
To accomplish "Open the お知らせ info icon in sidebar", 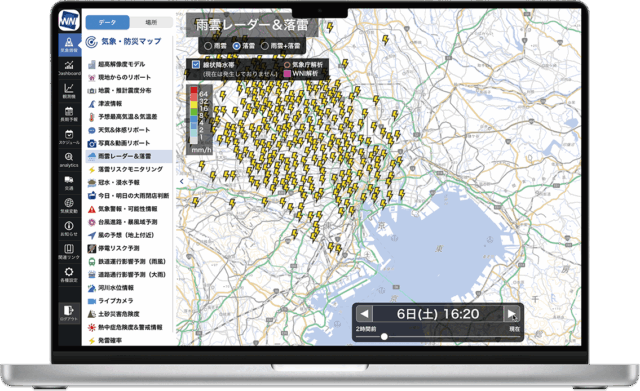I will point(69,229).
